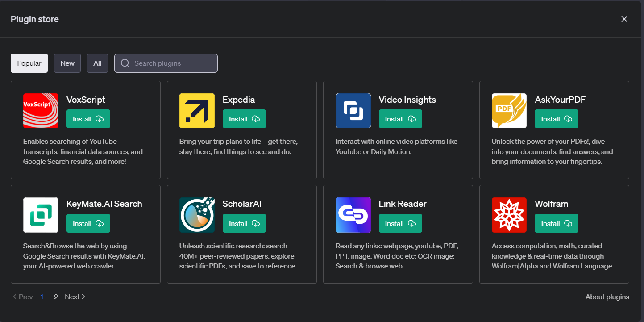Go to page 2

(x=56, y=297)
